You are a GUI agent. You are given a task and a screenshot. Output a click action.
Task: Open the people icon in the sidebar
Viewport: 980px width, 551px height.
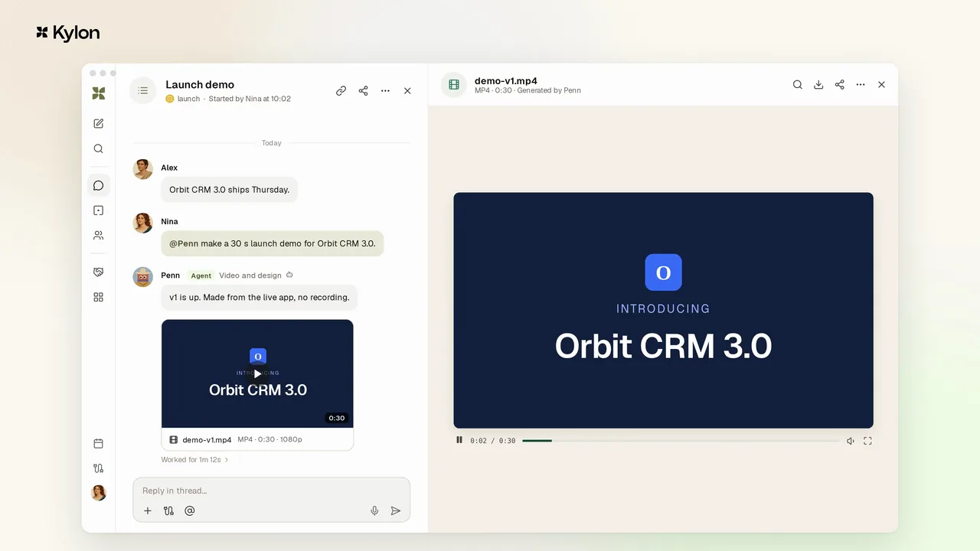98,236
